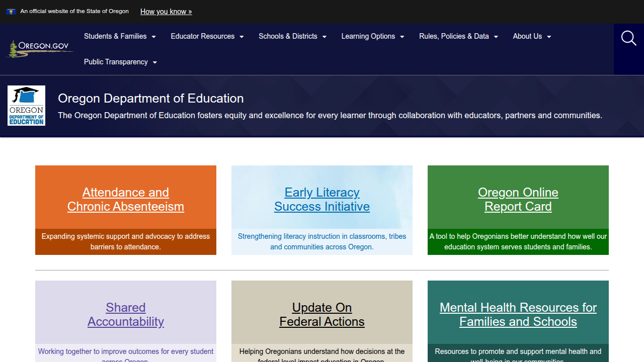Open the Educator Resources menu
Screen dimensions: 644x362
coord(207,36)
